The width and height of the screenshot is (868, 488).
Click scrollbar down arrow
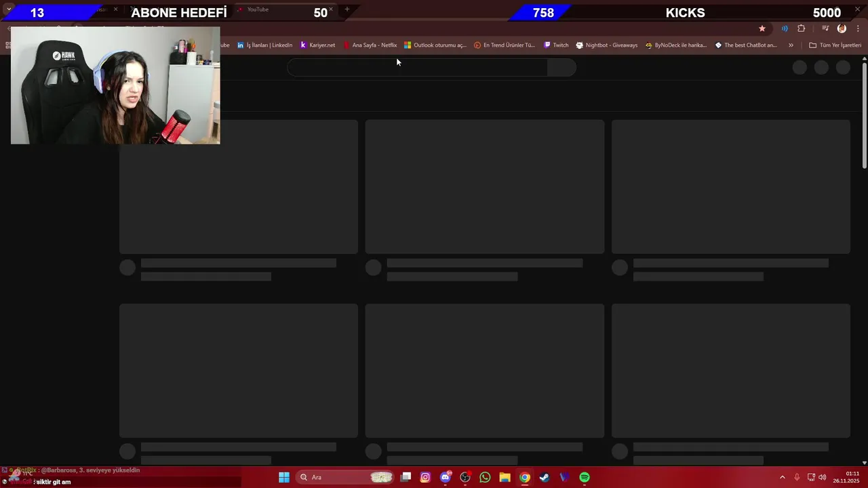pyautogui.click(x=864, y=462)
